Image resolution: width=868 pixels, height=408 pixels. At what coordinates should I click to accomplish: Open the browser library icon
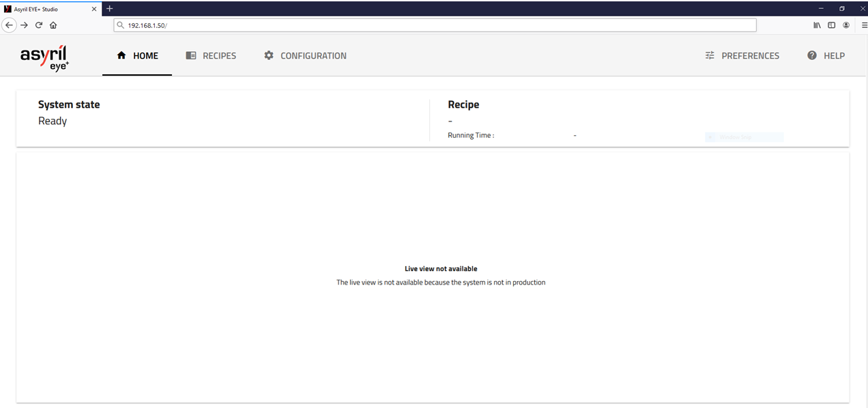click(x=817, y=25)
